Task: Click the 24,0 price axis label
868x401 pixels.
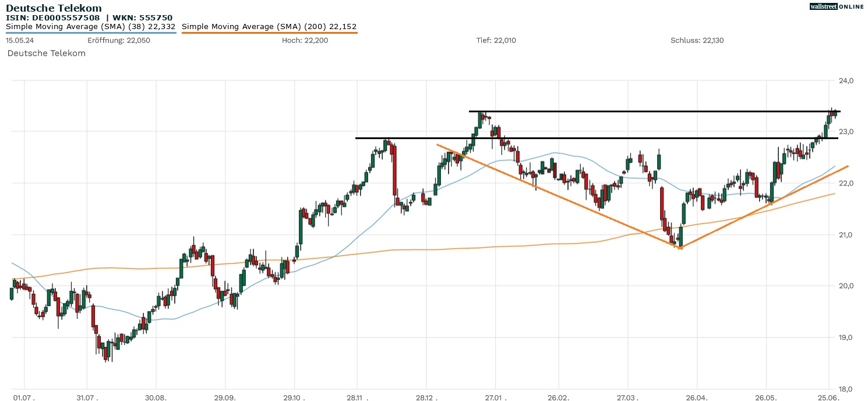Action: click(846, 80)
